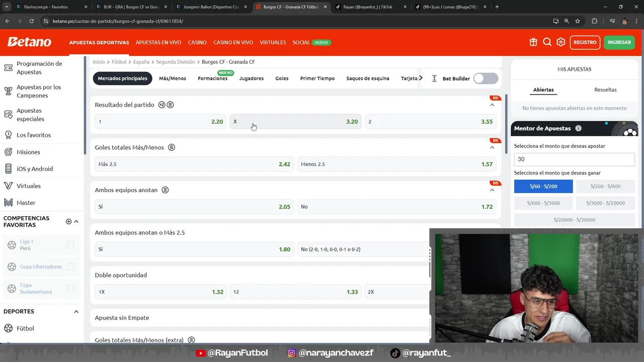Reload the page in browser toolbar
The width and height of the screenshot is (644, 362).
[x=31, y=21]
